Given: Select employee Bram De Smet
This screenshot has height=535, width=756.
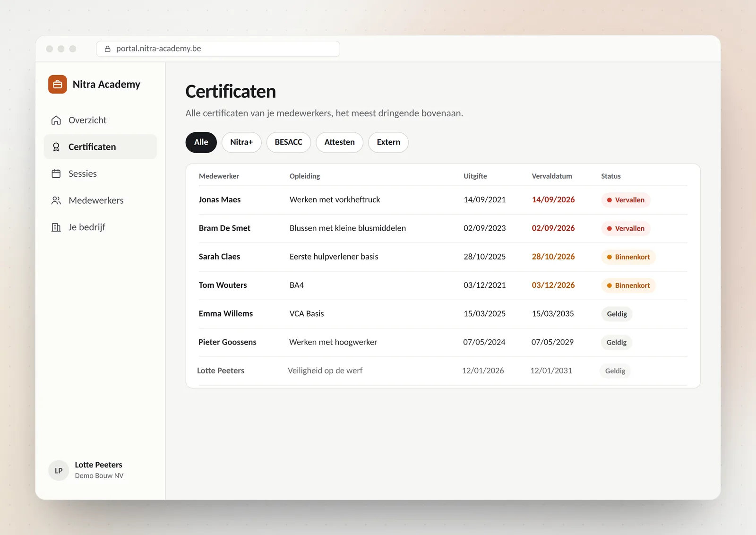Looking at the screenshot, I should pyautogui.click(x=224, y=228).
